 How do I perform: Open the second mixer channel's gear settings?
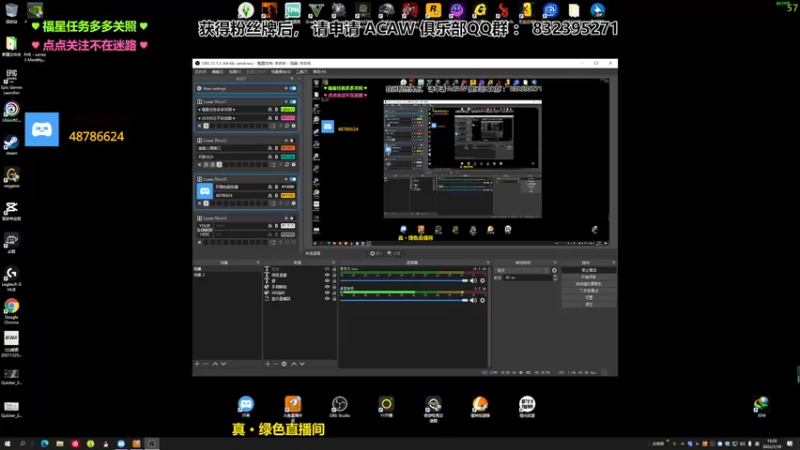pyautogui.click(x=483, y=300)
